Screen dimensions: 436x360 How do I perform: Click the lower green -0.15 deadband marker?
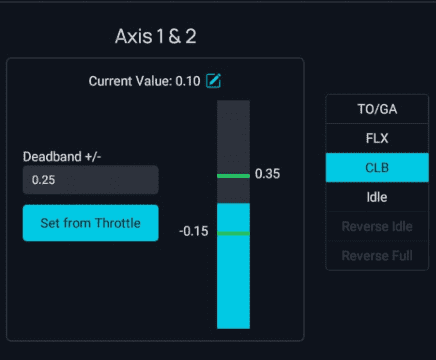point(233,233)
